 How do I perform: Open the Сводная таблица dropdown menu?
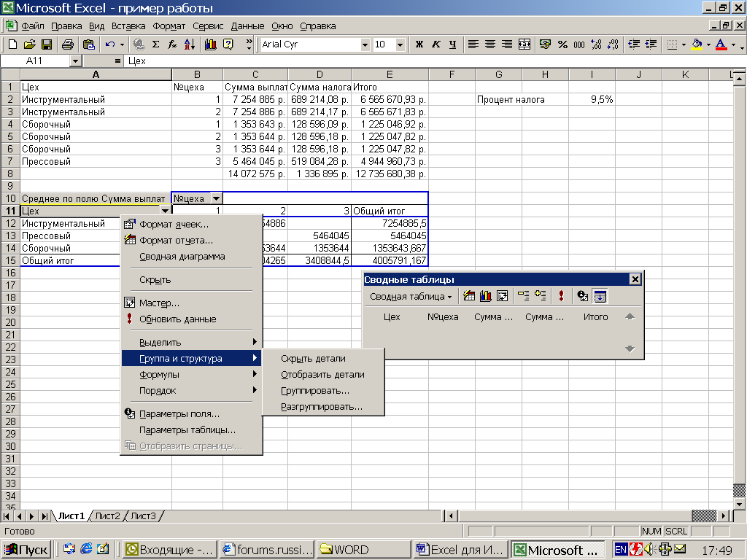[x=411, y=296]
